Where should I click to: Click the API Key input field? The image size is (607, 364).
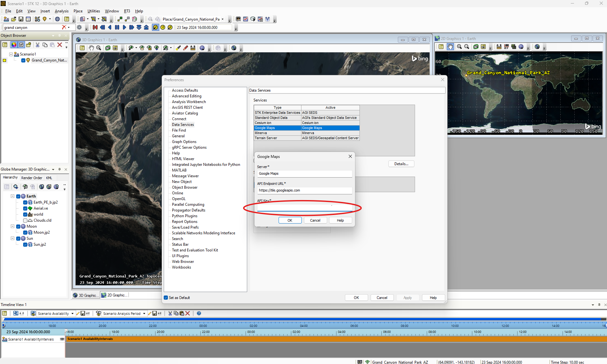(x=305, y=207)
